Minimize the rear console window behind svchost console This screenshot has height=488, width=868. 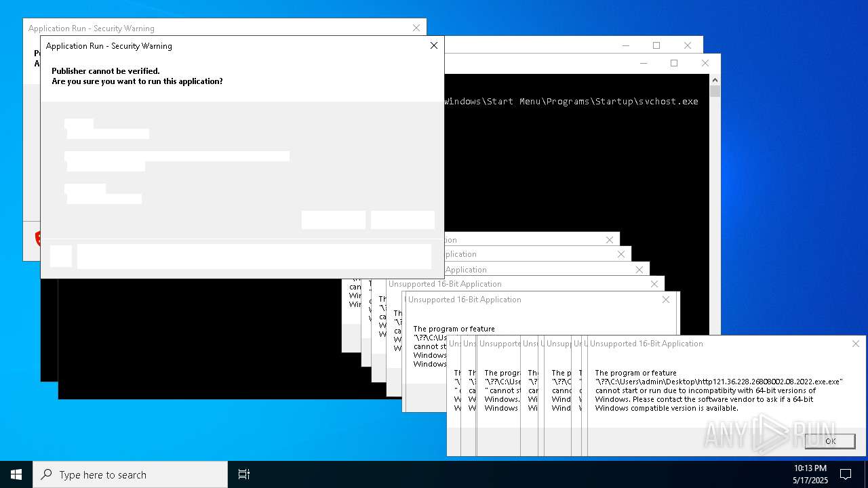(625, 45)
